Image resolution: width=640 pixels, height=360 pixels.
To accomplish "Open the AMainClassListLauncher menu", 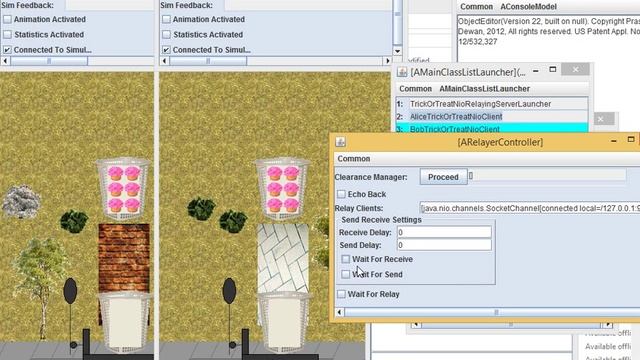I will (484, 89).
